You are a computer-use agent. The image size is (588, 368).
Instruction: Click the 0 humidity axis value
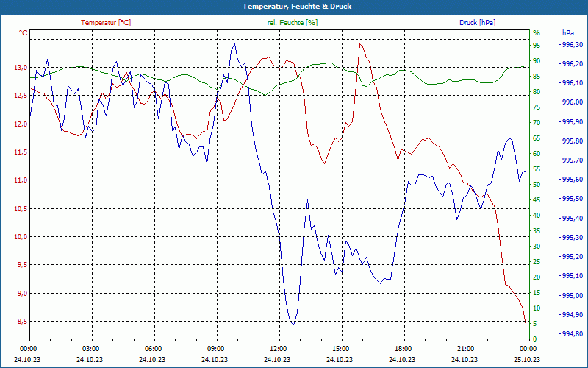(x=535, y=339)
